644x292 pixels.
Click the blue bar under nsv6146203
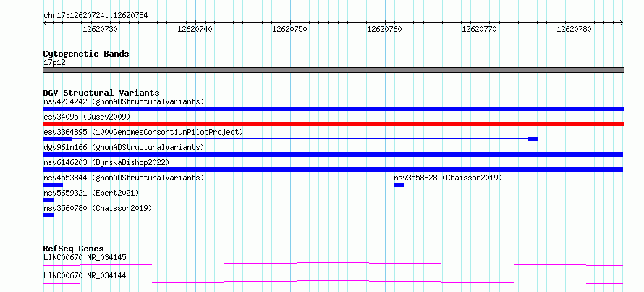click(333, 170)
